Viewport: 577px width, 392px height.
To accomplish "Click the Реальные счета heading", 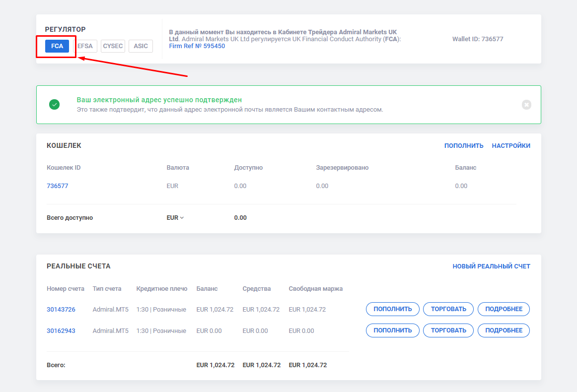I will click(78, 266).
